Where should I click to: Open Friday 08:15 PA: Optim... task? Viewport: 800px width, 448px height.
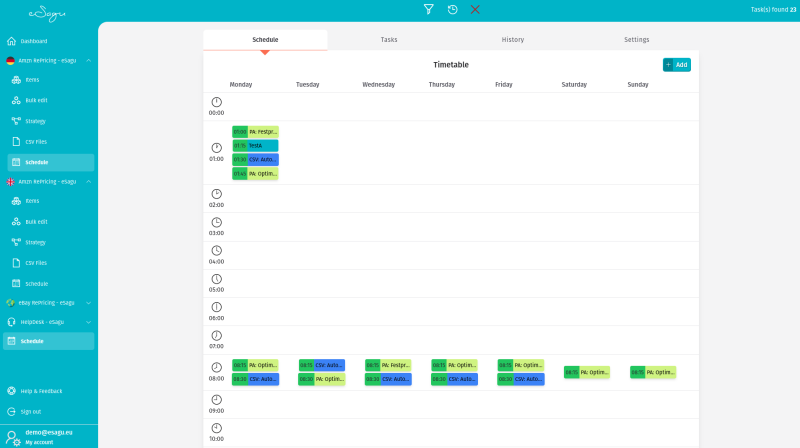click(520, 365)
